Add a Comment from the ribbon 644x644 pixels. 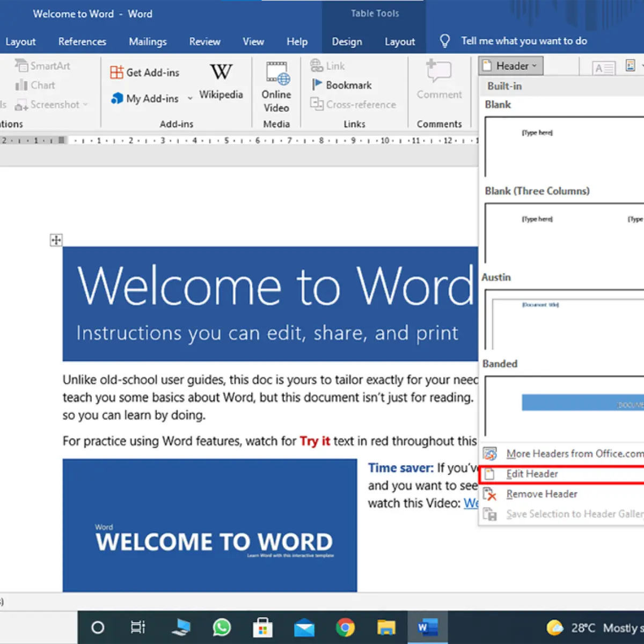(439, 80)
